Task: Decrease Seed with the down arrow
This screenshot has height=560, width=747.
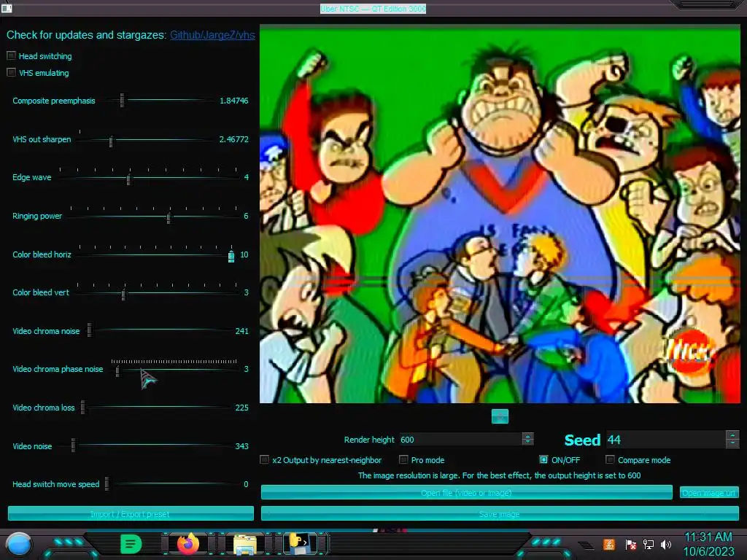Action: [x=732, y=444]
